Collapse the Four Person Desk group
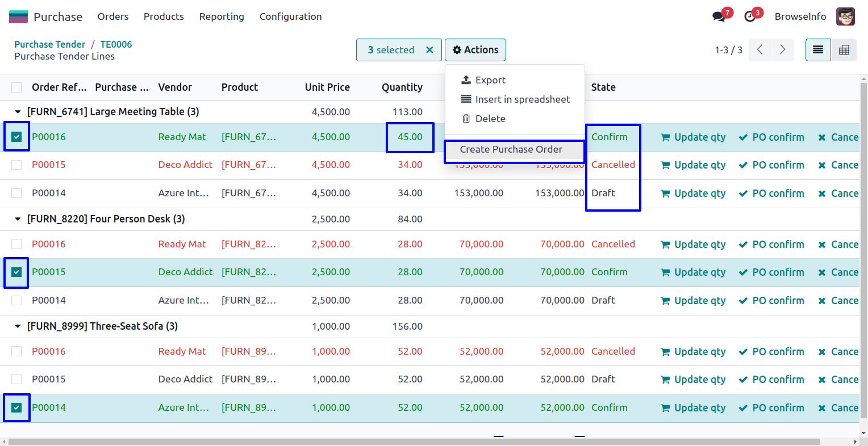The height and width of the screenshot is (446, 868). (18, 219)
